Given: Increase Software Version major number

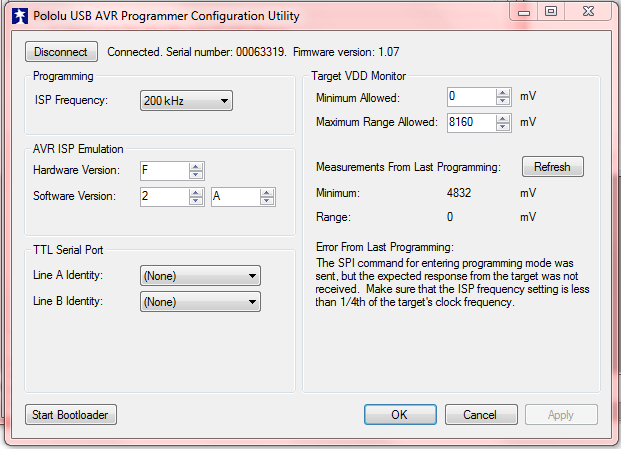Looking at the screenshot, I should pyautogui.click(x=196, y=192).
